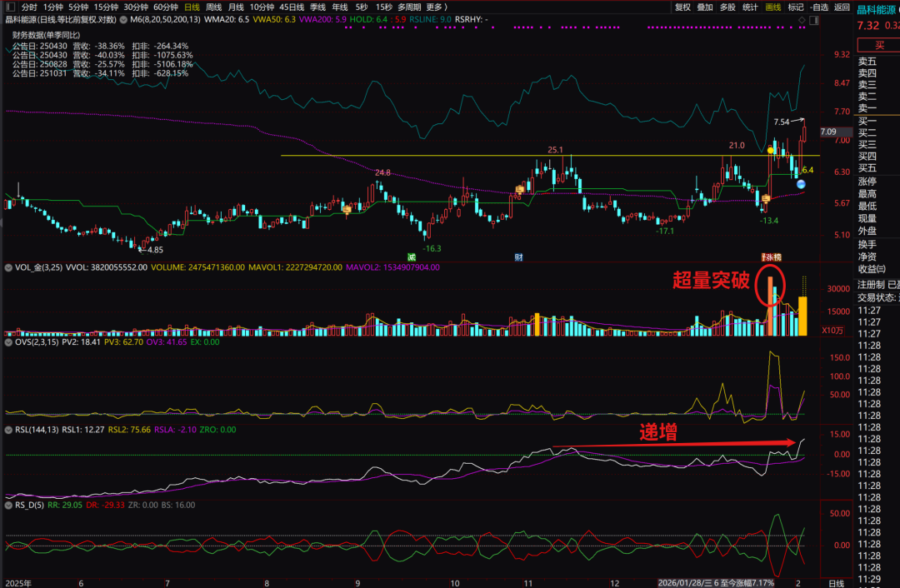
Task: Click 财务数据(单季同比) header text
Action: [46, 35]
